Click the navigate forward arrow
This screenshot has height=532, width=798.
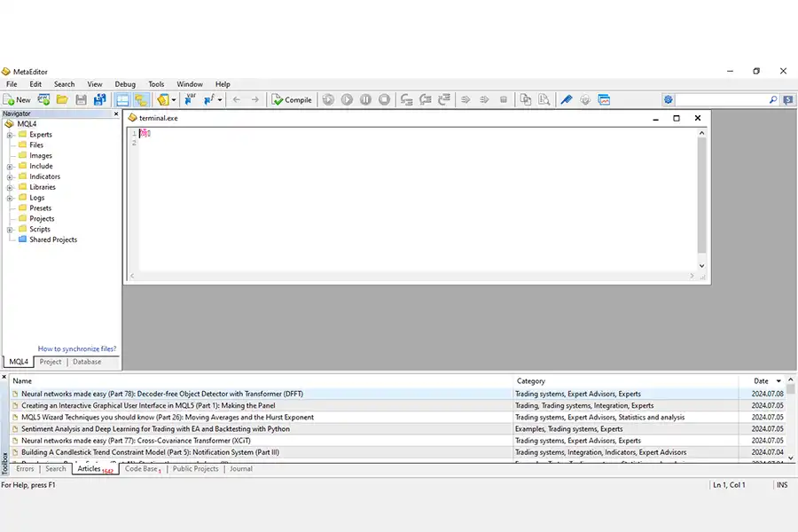coord(255,100)
